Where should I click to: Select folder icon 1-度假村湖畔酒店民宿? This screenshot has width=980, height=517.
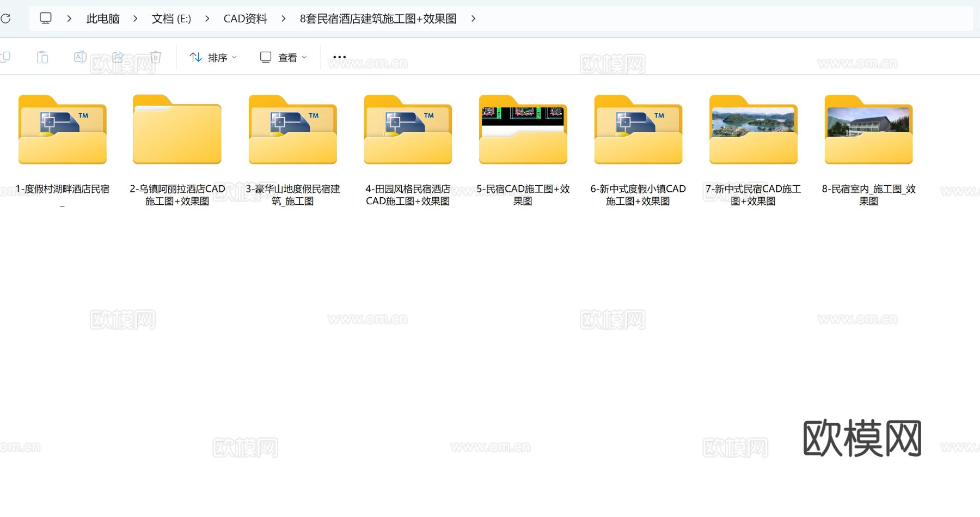62,130
